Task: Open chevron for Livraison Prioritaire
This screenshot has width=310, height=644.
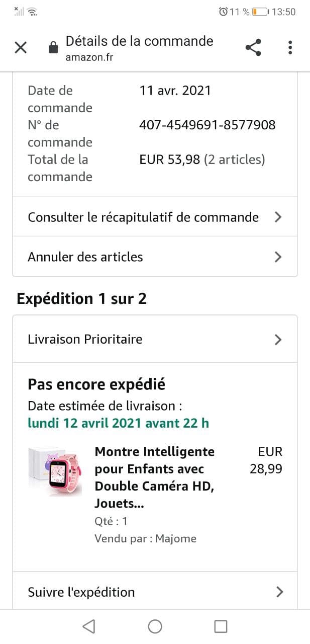Action: pos(278,340)
